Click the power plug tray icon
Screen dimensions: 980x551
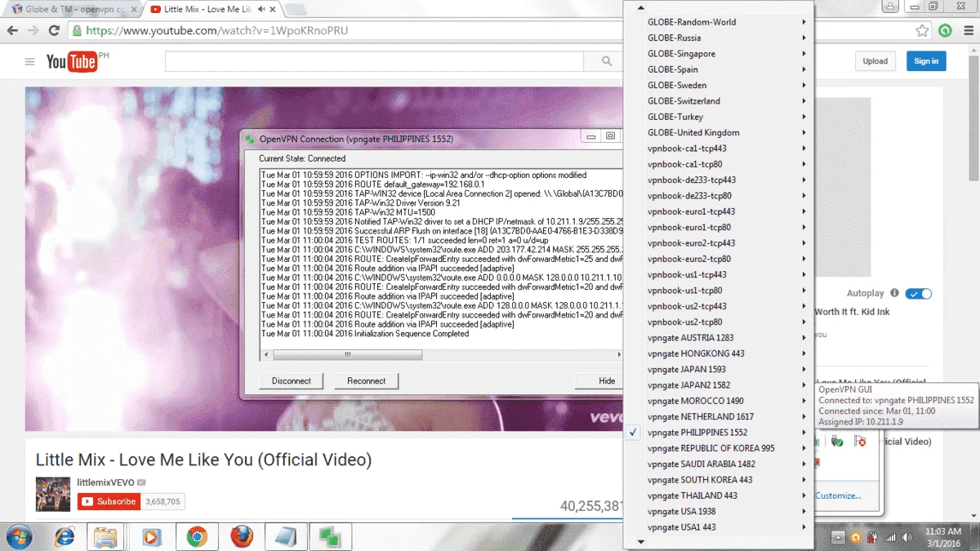(872, 537)
